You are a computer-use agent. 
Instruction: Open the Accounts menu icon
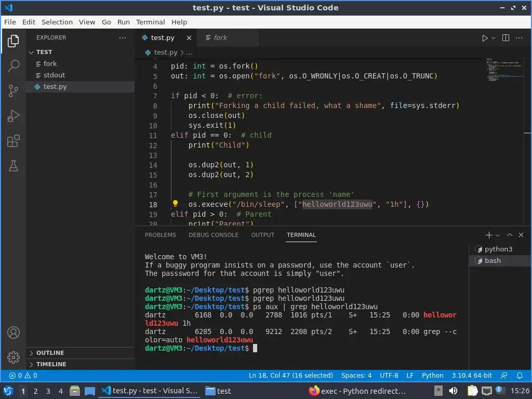13,332
